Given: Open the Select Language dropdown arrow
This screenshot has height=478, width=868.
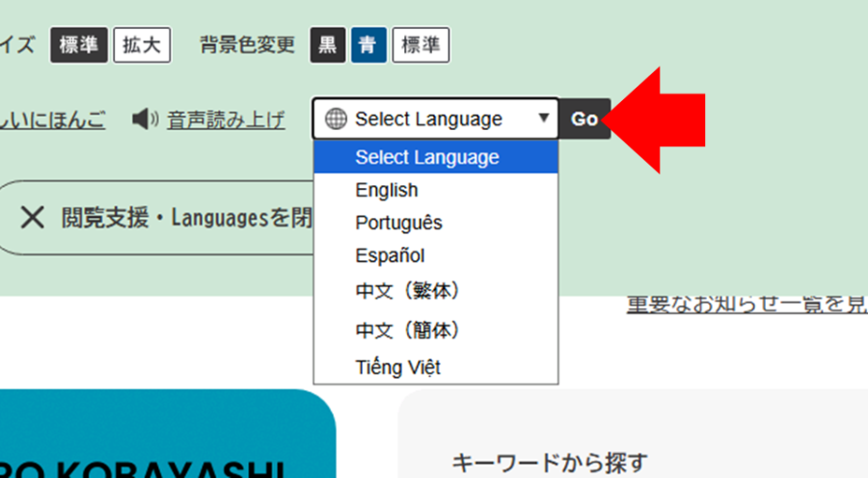Looking at the screenshot, I should coord(544,118).
